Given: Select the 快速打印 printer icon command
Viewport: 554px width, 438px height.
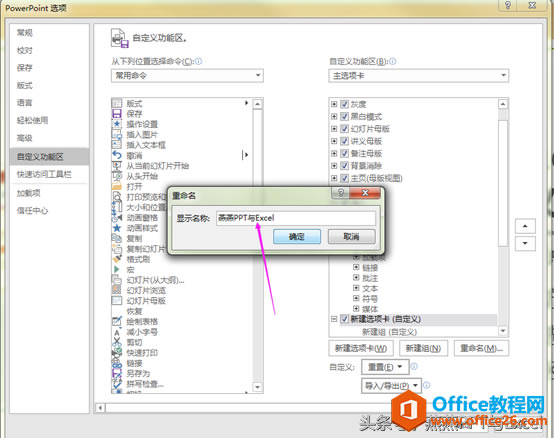Looking at the screenshot, I should coord(117,352).
